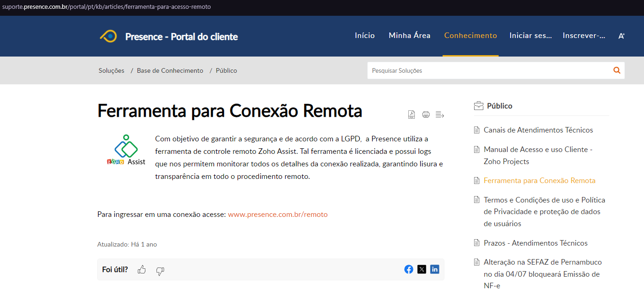Click document icon beside Canais de Atendimentos

477,130
